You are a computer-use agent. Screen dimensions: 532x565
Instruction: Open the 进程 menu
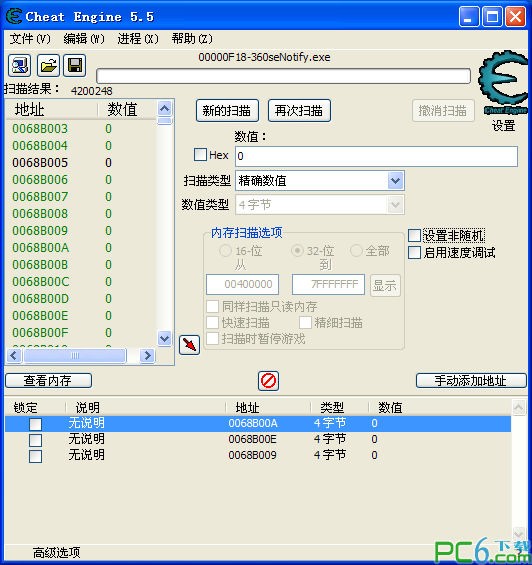pos(138,39)
